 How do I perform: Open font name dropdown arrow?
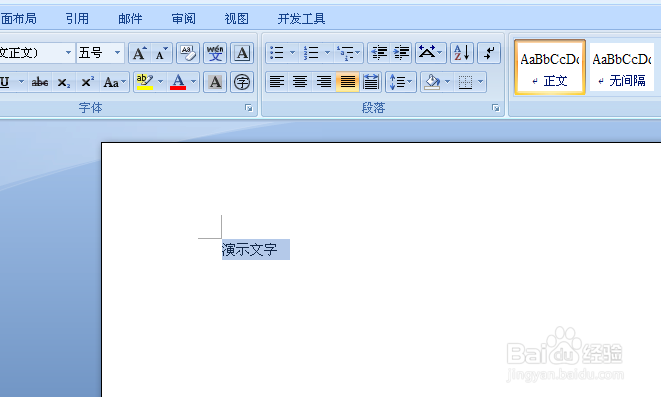[68, 53]
